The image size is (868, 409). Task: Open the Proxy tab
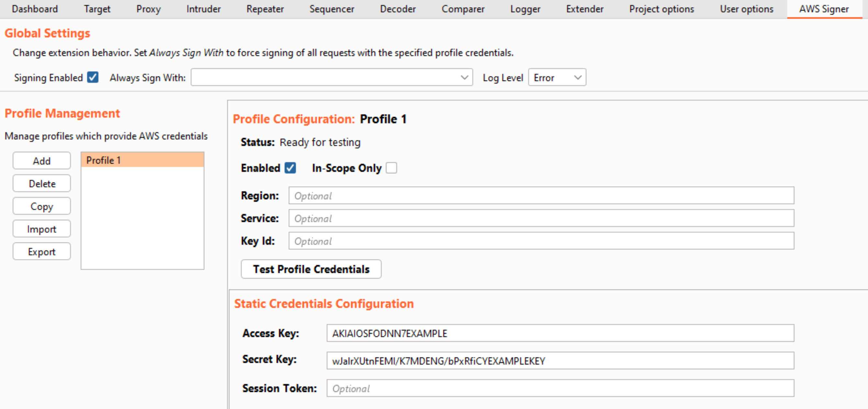pyautogui.click(x=148, y=9)
